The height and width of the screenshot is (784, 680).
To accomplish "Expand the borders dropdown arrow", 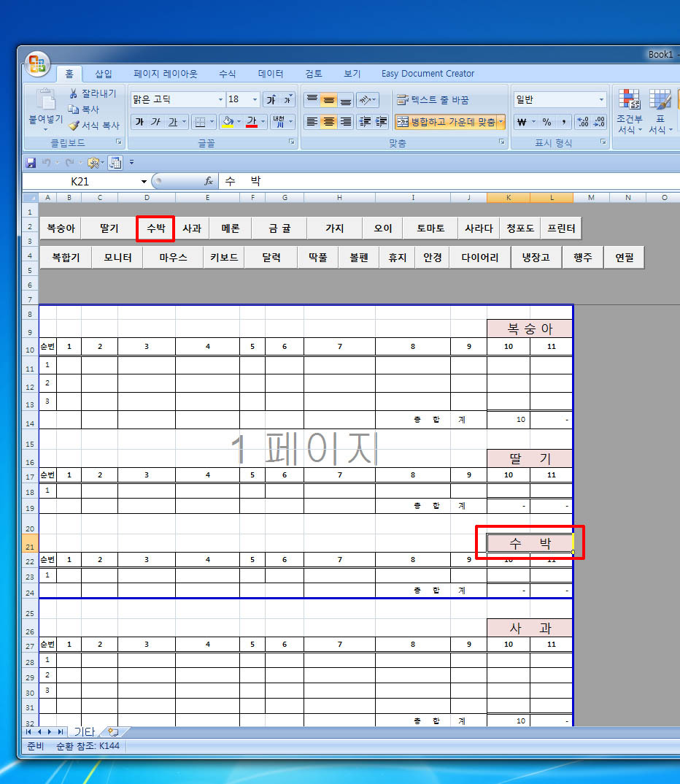I will [212, 121].
